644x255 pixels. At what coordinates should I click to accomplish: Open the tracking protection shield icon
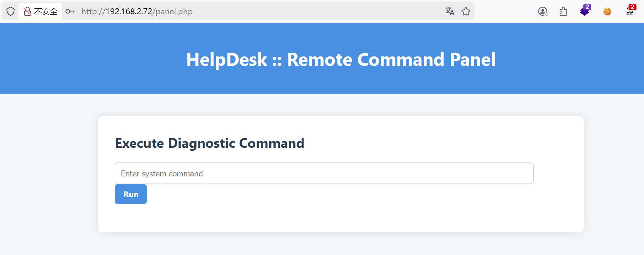(x=11, y=11)
